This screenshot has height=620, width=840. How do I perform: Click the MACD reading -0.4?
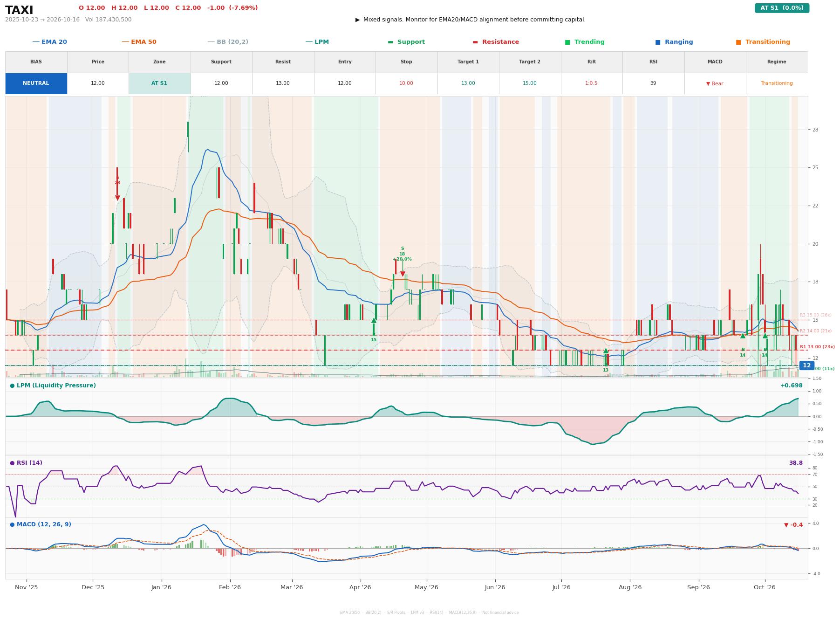[793, 525]
